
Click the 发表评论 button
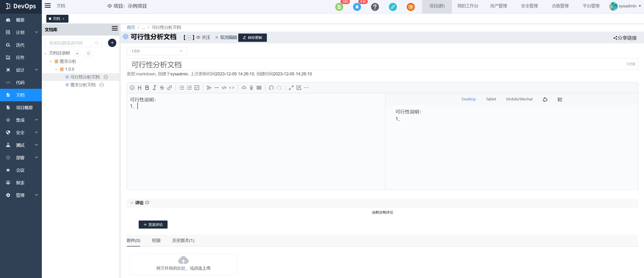[x=153, y=225]
